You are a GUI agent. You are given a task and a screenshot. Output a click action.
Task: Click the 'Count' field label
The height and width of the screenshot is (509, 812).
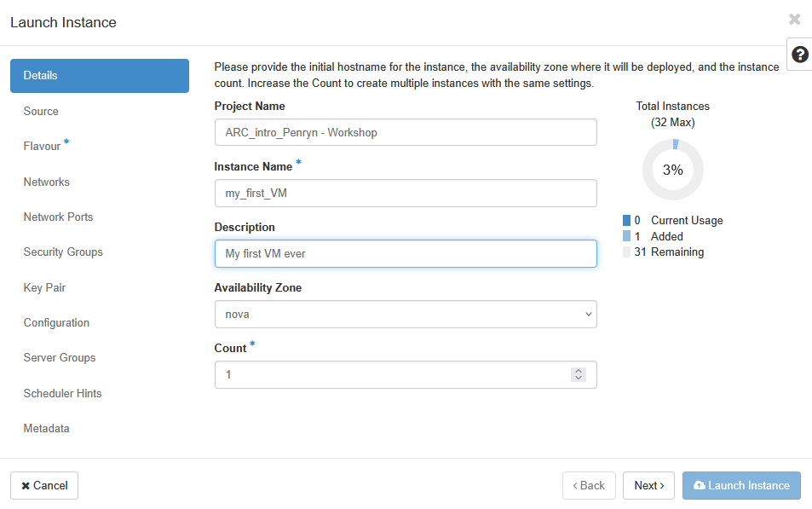coord(230,349)
